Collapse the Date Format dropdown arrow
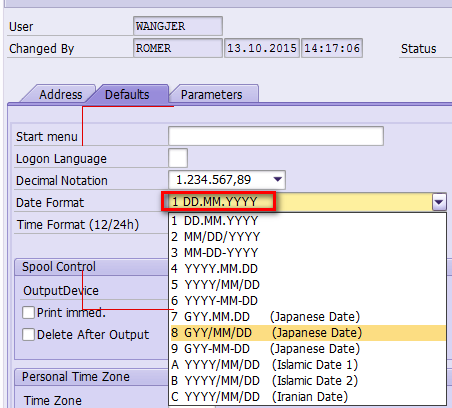 coord(439,202)
